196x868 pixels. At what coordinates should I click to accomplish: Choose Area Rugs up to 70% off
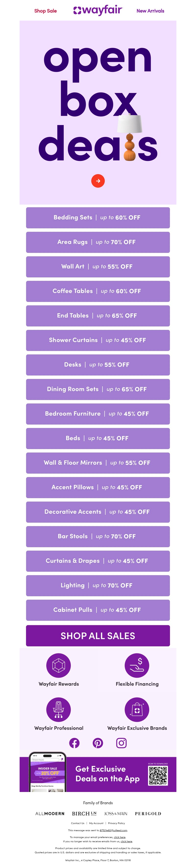[x=98, y=242]
